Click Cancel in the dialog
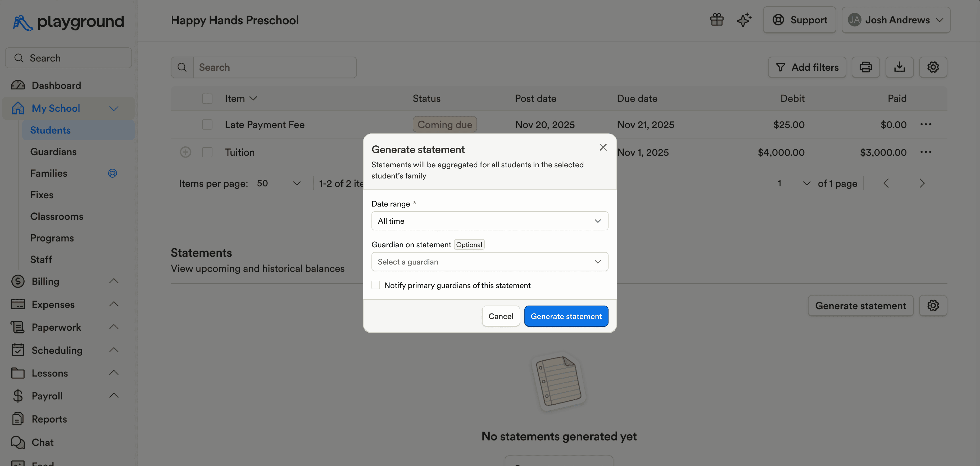This screenshot has width=980, height=466. (501, 316)
